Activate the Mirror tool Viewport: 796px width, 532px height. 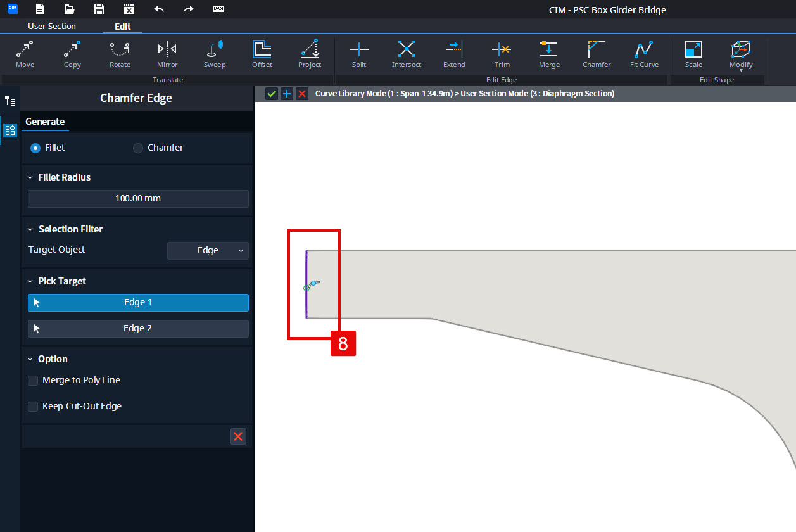[167, 54]
